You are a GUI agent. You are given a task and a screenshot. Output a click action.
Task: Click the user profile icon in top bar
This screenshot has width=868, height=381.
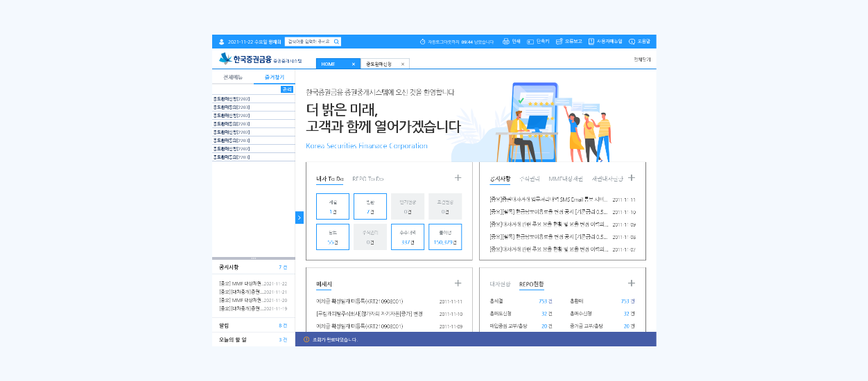pyautogui.click(x=222, y=42)
